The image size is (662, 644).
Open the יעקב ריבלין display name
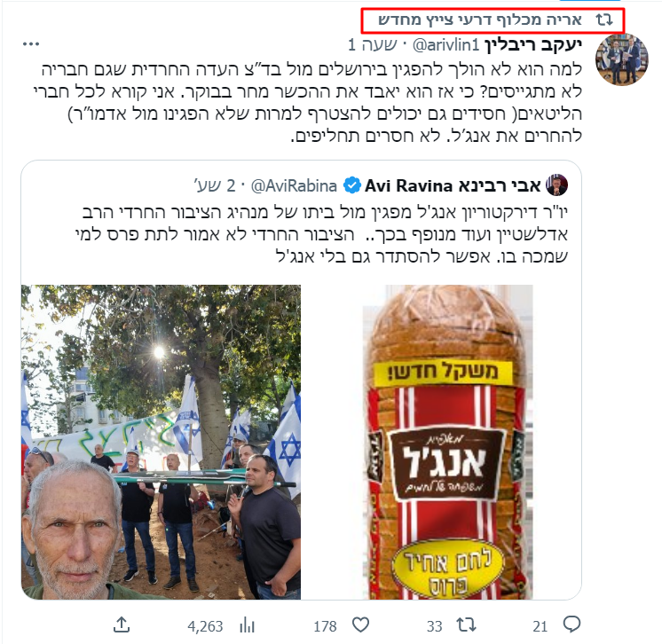(533, 44)
